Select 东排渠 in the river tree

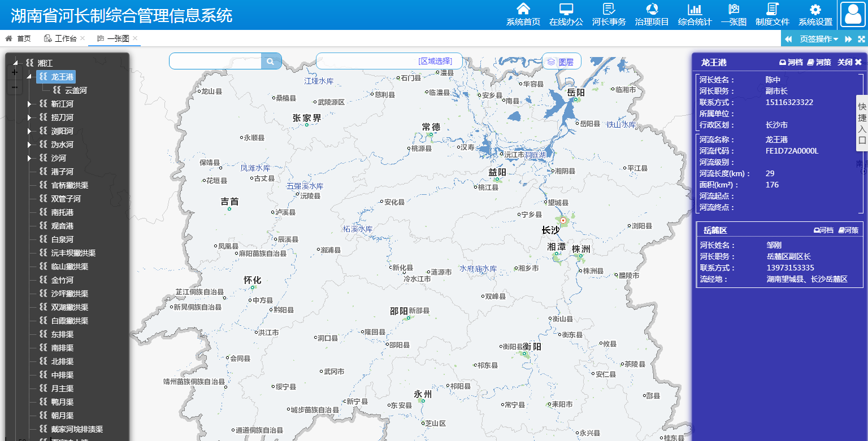coord(62,334)
